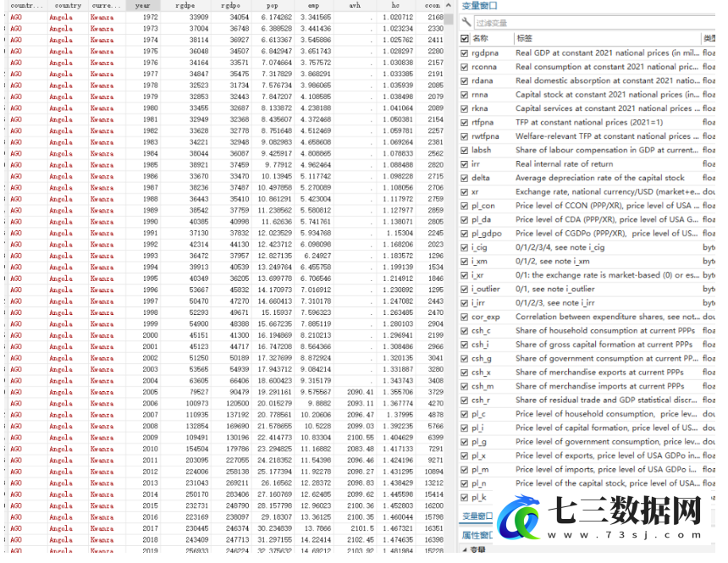728x563 pixels.
Task: Click the 'Real internal rate of return' label
Action: (x=564, y=164)
